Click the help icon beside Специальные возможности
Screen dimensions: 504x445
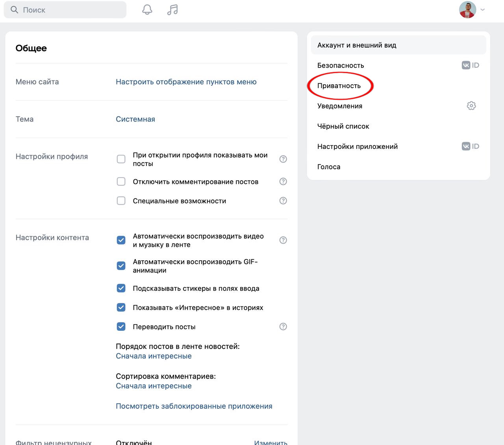pyautogui.click(x=283, y=200)
